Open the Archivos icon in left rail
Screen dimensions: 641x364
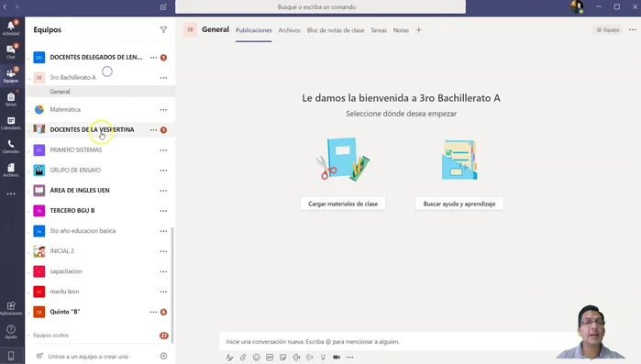[x=11, y=170]
